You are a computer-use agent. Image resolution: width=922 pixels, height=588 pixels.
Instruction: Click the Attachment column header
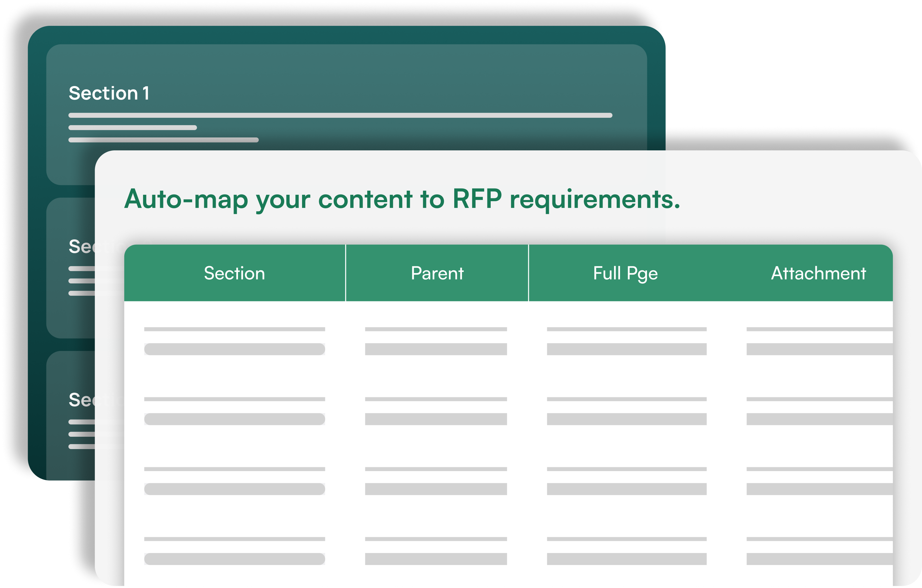click(818, 273)
